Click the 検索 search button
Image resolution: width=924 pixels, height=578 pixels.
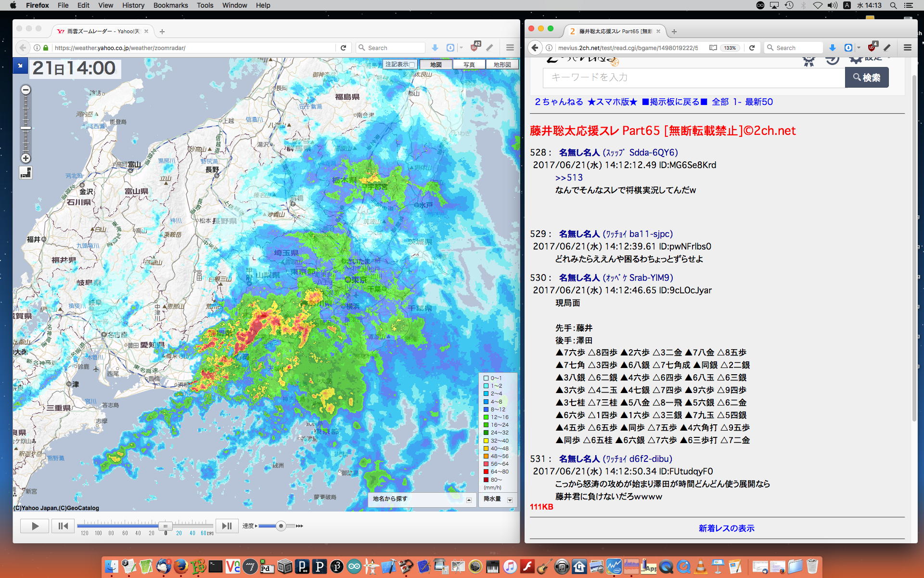[x=867, y=78]
